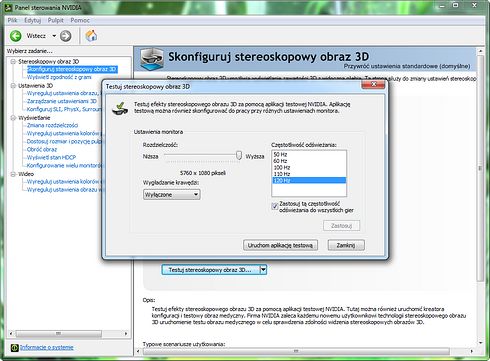Click the forward navigation arrow icon
The width and height of the screenshot is (490, 361).
pyautogui.click(x=65, y=36)
